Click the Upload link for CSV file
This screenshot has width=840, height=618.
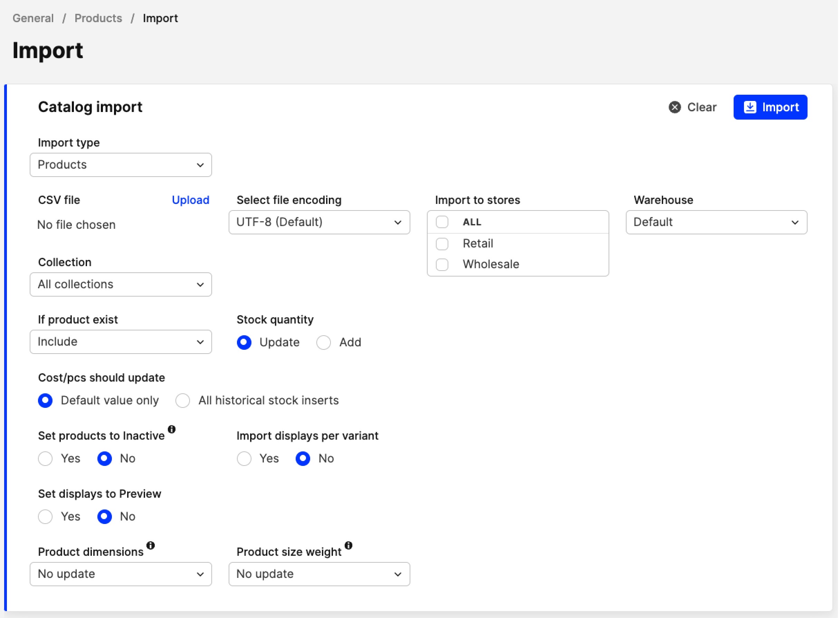[191, 200]
